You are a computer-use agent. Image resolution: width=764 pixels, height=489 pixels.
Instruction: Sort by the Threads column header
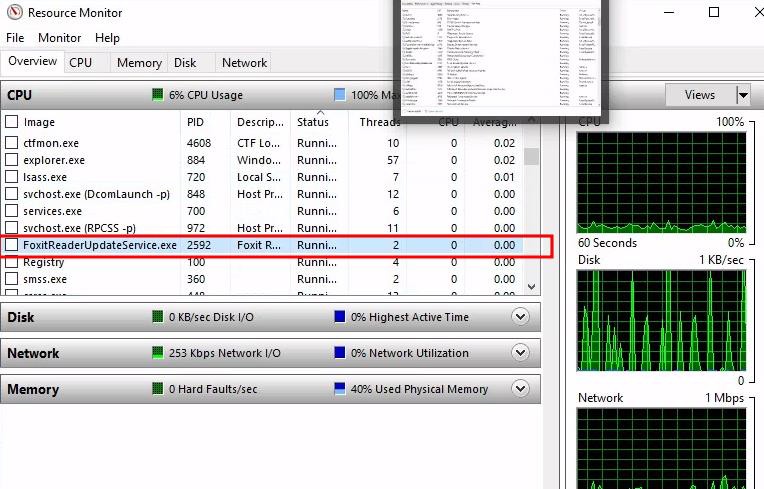(379, 122)
